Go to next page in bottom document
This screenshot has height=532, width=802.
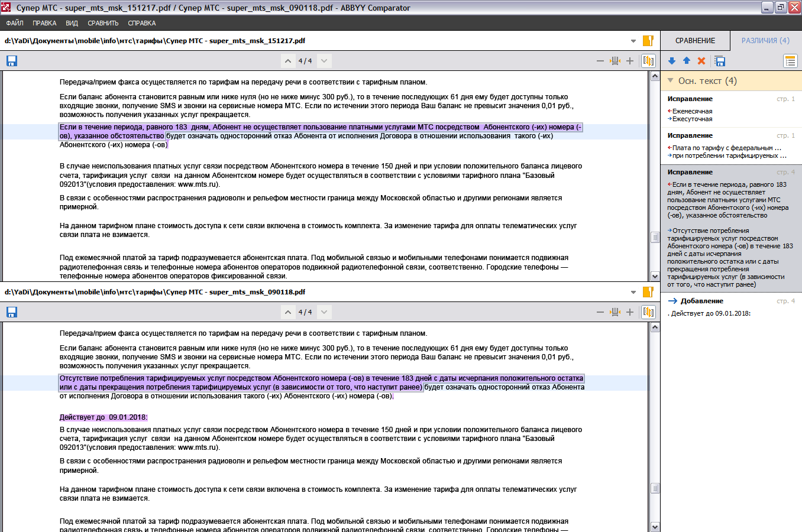coord(324,312)
